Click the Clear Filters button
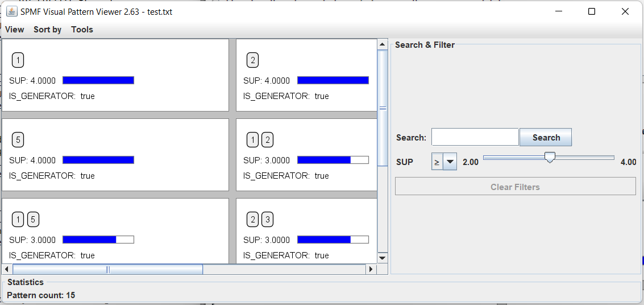 pyautogui.click(x=515, y=187)
